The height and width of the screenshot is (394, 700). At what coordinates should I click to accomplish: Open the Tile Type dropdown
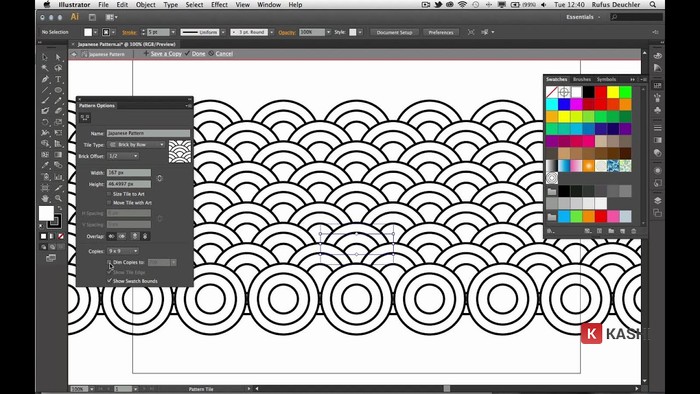(136, 145)
